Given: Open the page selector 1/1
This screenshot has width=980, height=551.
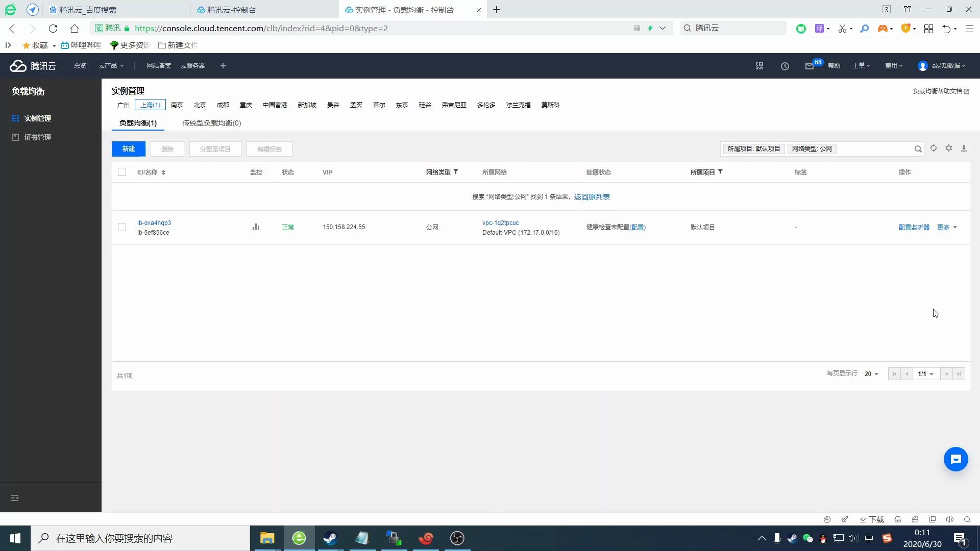Looking at the screenshot, I should click(926, 374).
